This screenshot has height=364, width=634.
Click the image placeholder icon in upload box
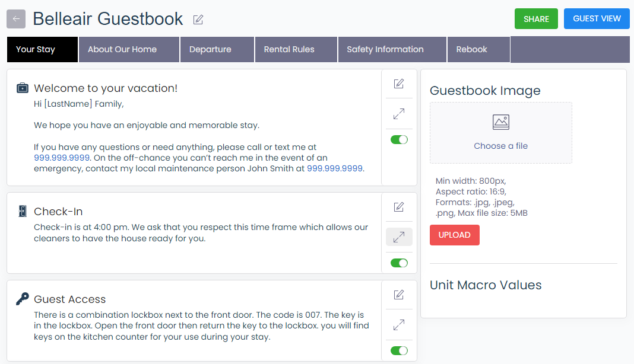coord(501,122)
